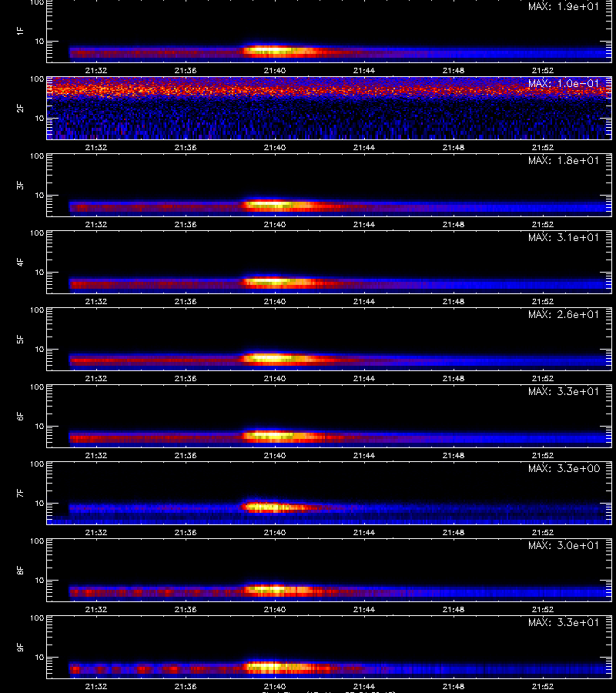This screenshot has height=693, width=616.
Task: Click the 21:44 tick label under panel 5F
Action: pos(364,378)
